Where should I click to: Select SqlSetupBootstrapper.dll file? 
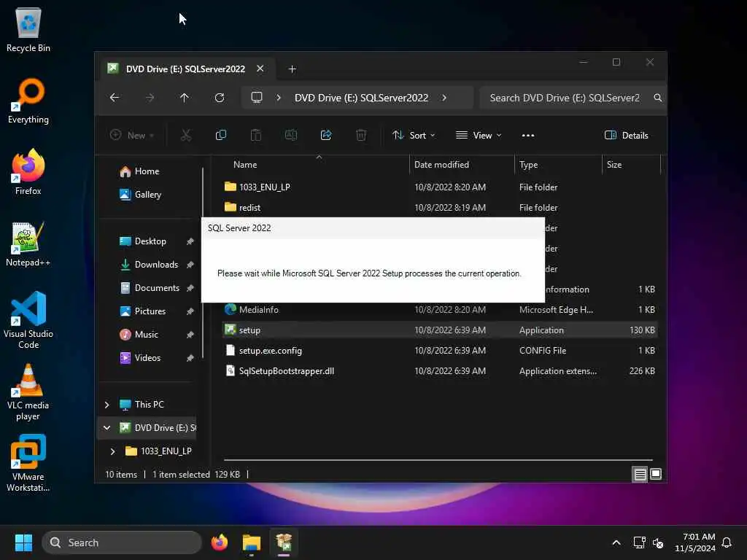pyautogui.click(x=440, y=371)
